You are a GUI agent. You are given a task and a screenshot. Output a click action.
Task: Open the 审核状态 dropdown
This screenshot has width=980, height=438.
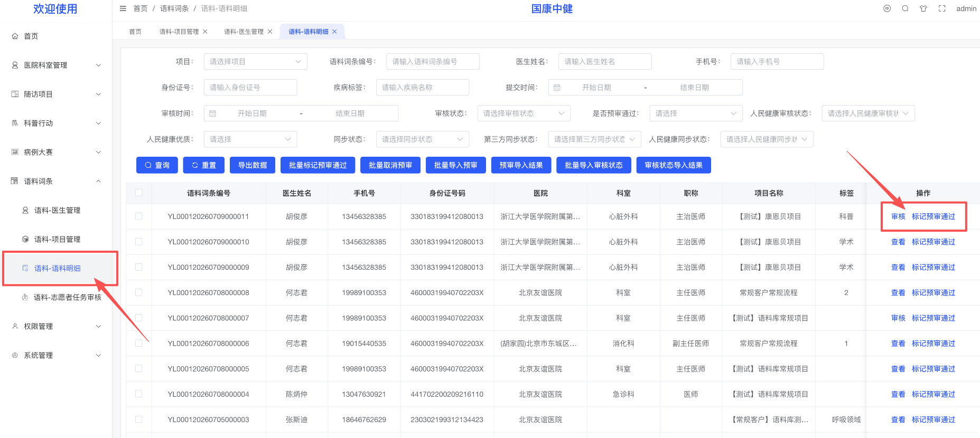coord(524,113)
